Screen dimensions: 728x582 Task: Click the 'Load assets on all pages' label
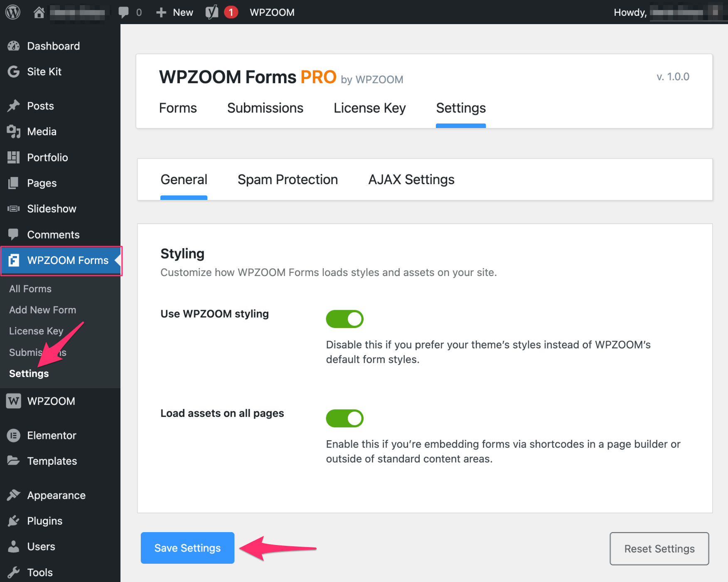[222, 413]
